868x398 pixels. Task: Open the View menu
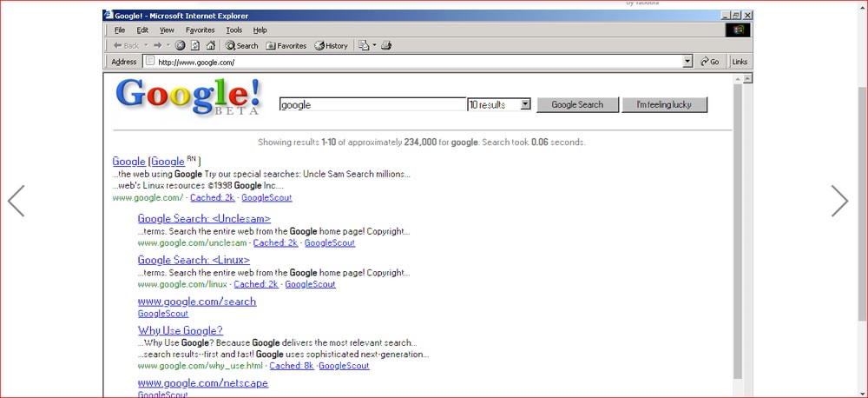167,30
